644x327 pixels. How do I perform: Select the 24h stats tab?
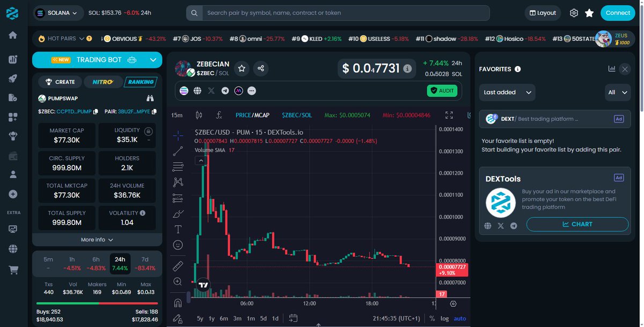pos(120,263)
